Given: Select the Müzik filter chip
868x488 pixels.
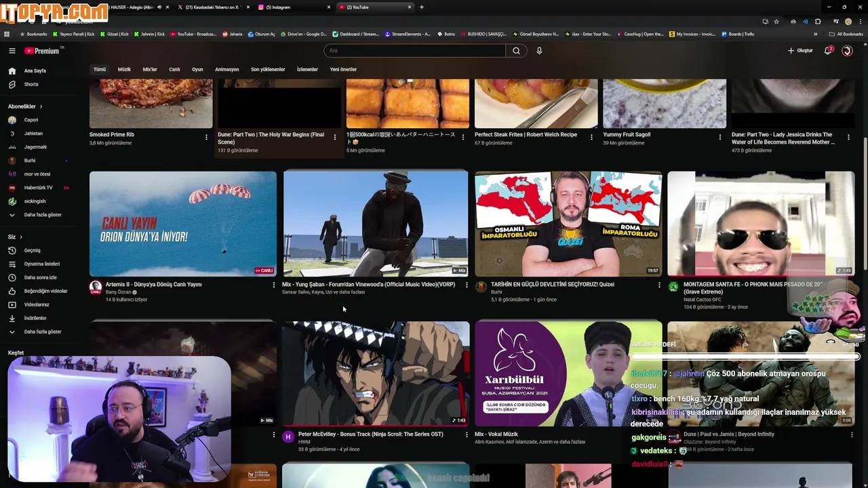Looking at the screenshot, I should 124,69.
